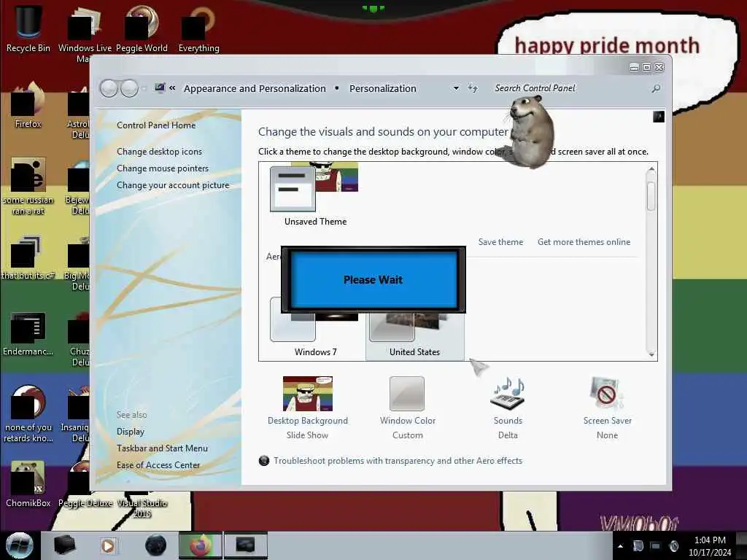
Task: Open the address bar history dropdown
Action: point(456,88)
